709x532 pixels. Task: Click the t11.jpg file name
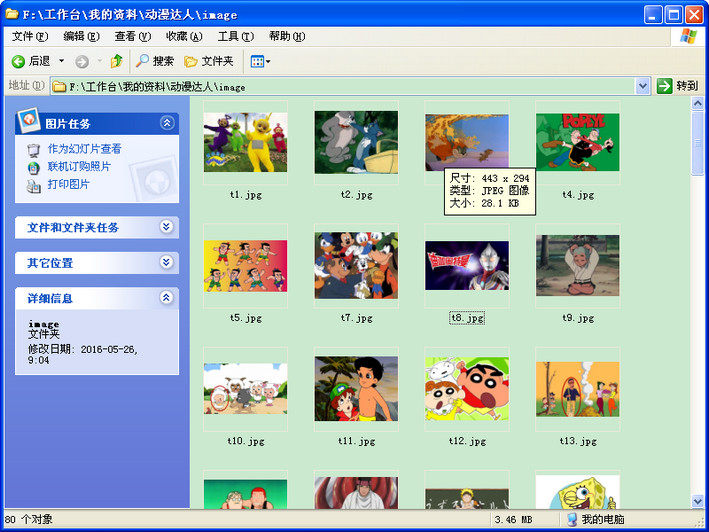pos(356,441)
